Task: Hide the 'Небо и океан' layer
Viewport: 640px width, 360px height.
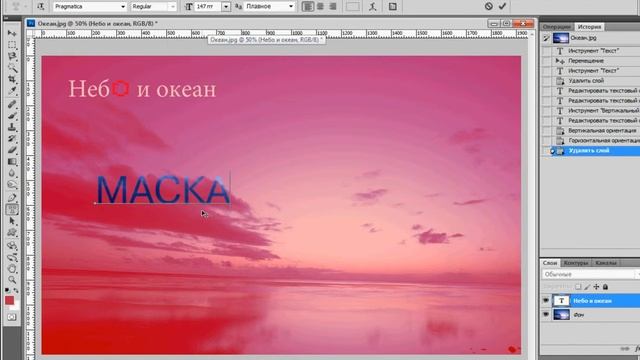Action: click(x=546, y=301)
